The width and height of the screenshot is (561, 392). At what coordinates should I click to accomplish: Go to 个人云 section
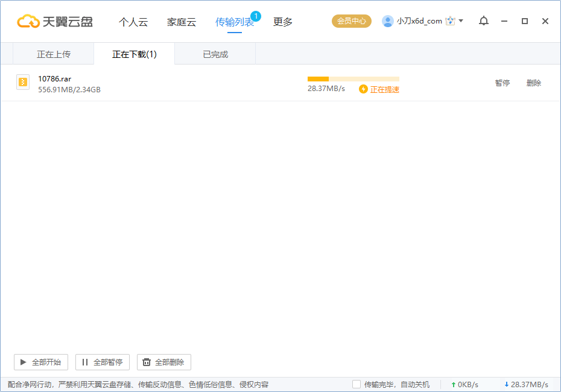(x=133, y=21)
